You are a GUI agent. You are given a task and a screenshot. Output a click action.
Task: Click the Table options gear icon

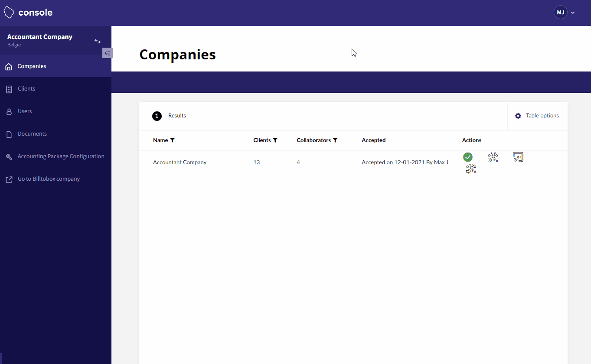click(518, 116)
